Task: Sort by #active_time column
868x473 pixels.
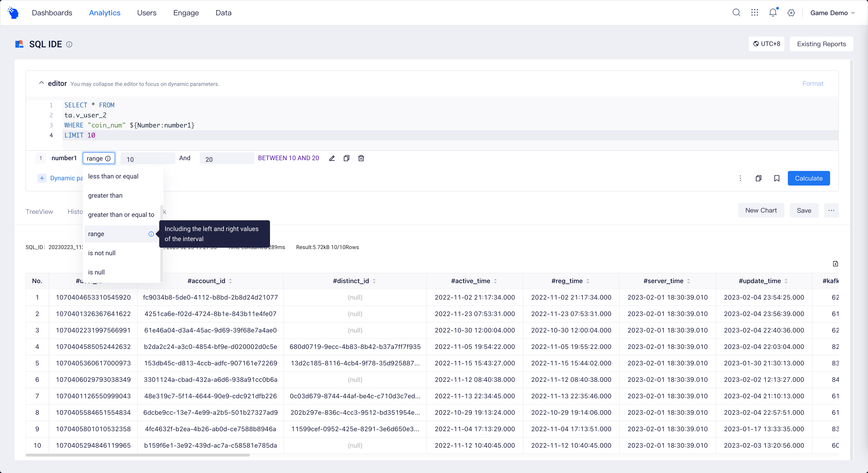Action: coord(495,281)
